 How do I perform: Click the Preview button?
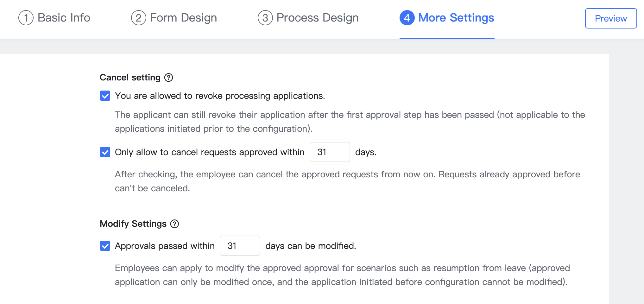coord(610,18)
